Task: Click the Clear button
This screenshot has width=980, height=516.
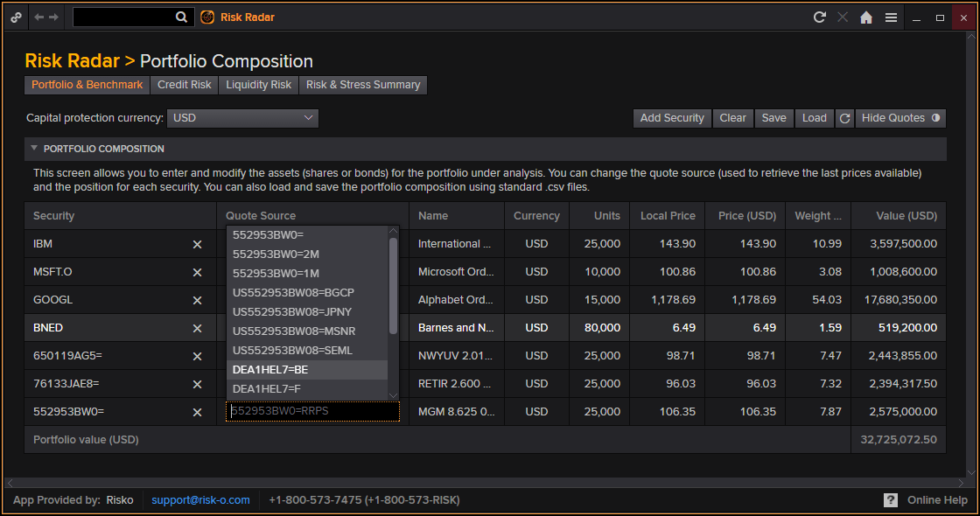Action: tap(732, 118)
